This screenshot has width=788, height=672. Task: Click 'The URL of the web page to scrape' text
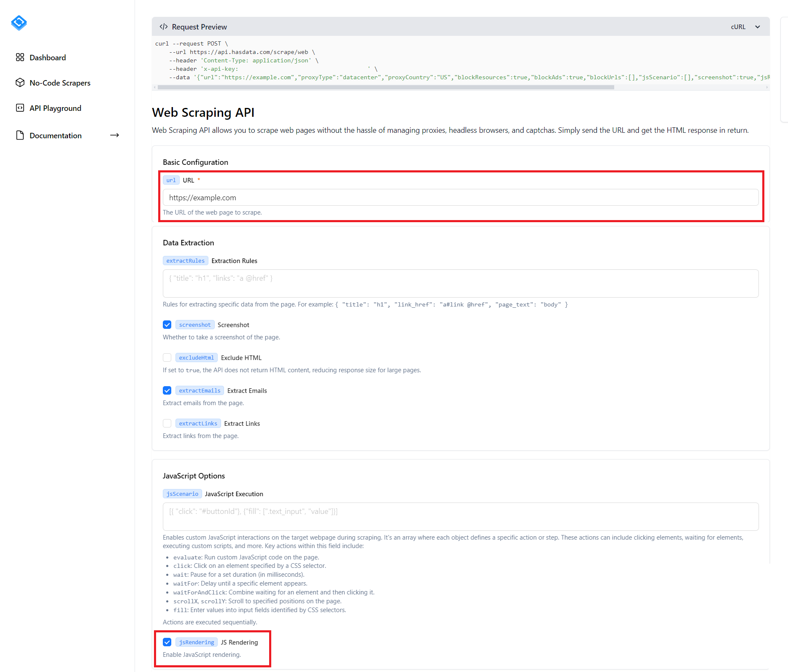coord(212,212)
